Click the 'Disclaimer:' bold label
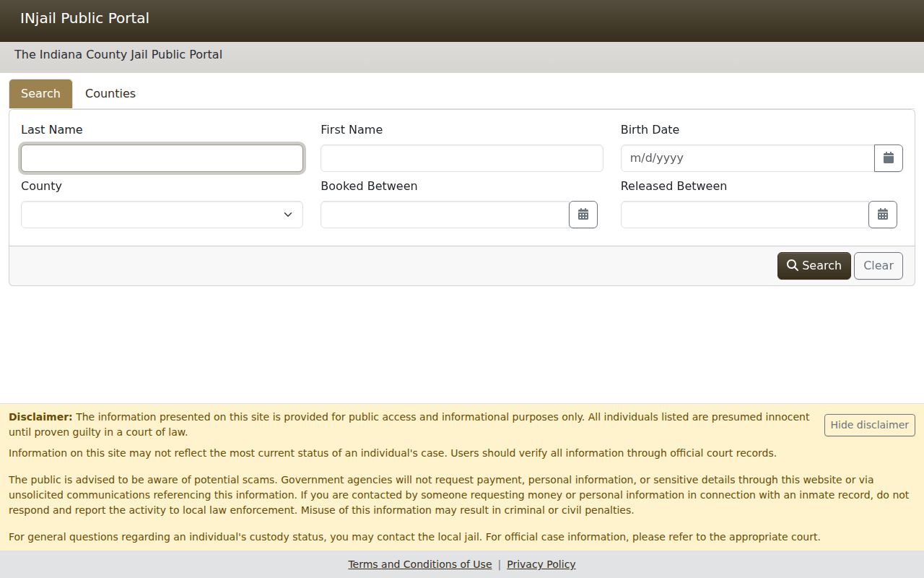The width and height of the screenshot is (924, 578). click(40, 417)
